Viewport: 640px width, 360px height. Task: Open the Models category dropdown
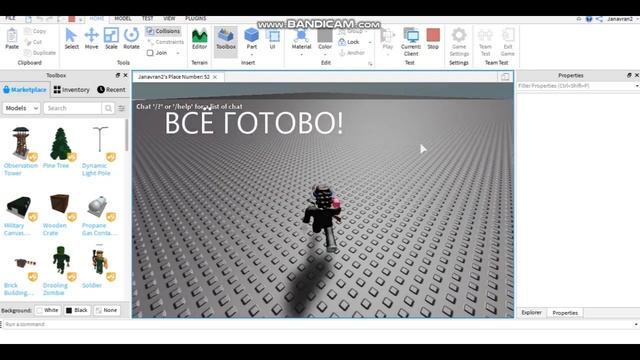22,108
